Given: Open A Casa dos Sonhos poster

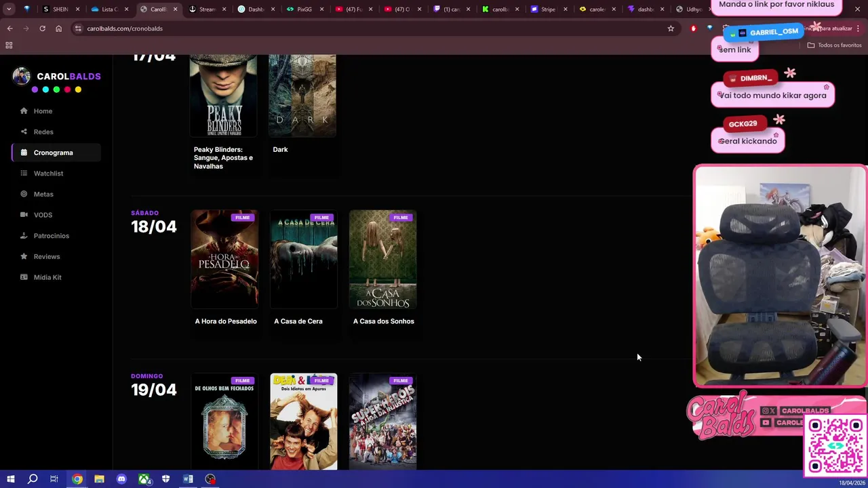Looking at the screenshot, I should (382, 260).
